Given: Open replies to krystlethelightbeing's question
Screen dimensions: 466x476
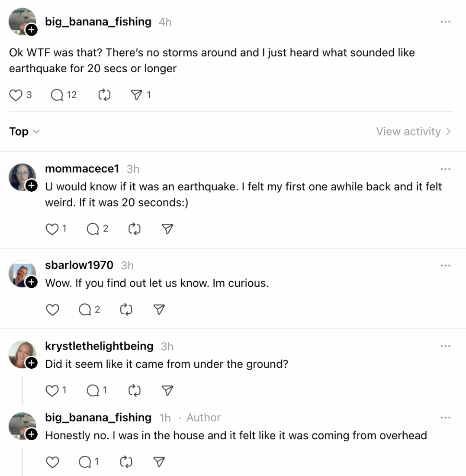Looking at the screenshot, I should (94, 390).
